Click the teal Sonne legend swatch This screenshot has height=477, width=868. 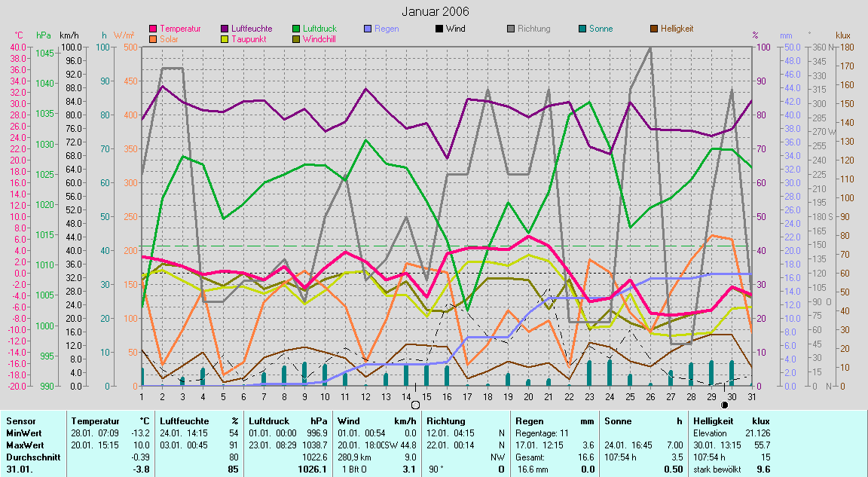pos(583,29)
